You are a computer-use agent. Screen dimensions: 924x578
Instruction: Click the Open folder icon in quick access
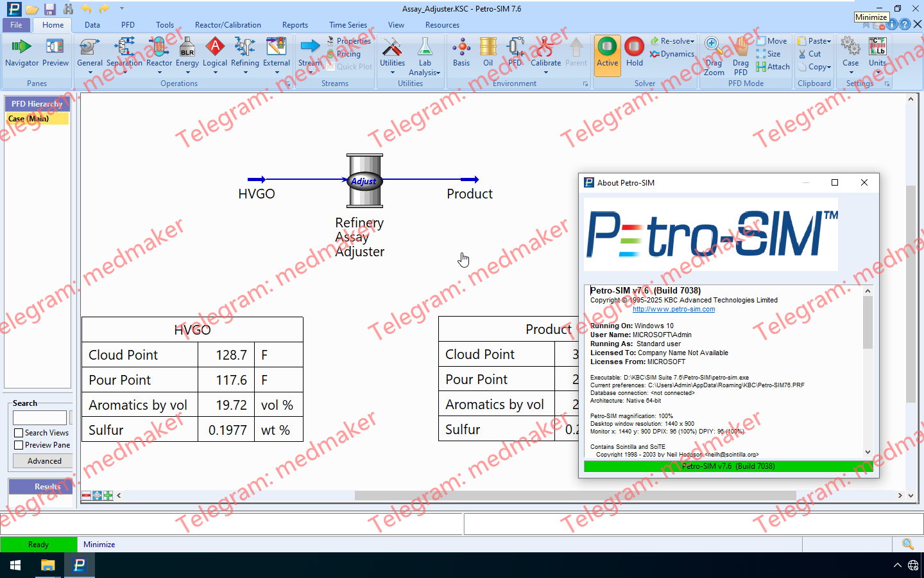[x=32, y=9]
